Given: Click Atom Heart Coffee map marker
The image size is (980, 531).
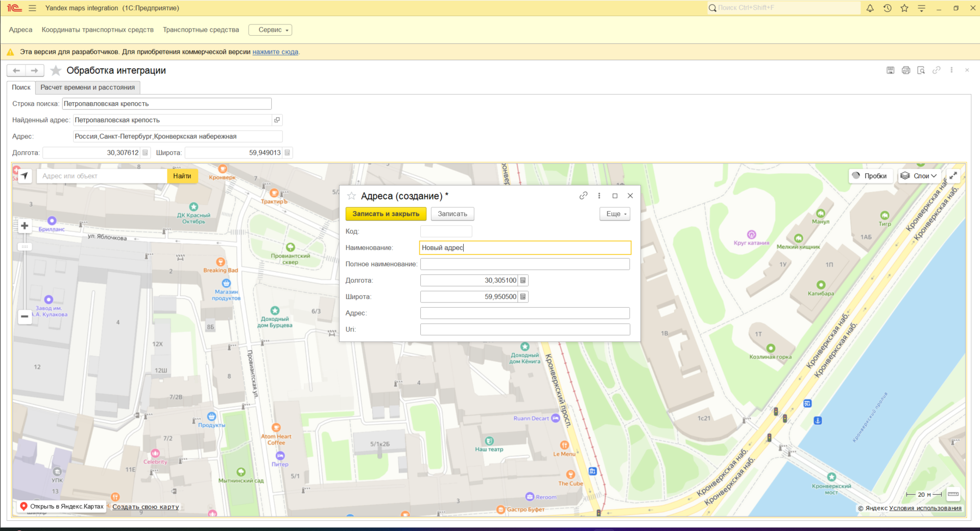Looking at the screenshot, I should (276, 427).
